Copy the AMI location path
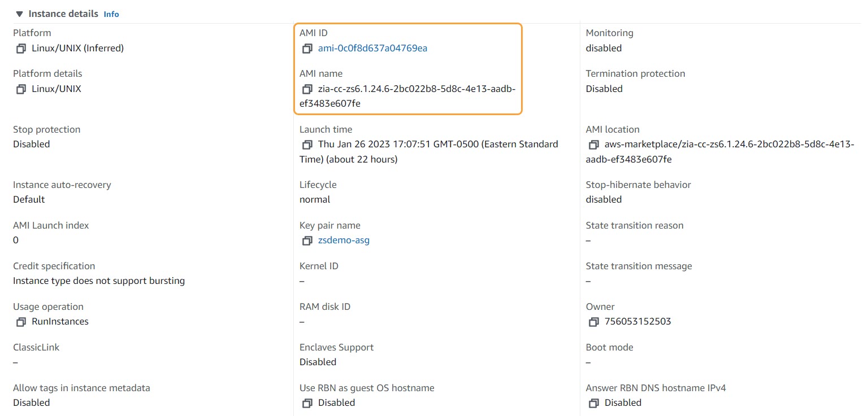Screen dimensions: 868x416 click(593, 144)
